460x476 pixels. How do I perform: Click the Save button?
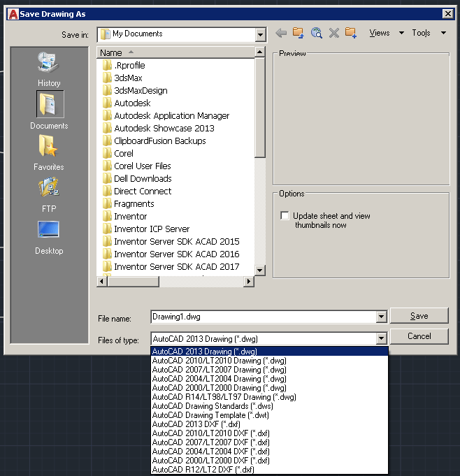pos(419,316)
